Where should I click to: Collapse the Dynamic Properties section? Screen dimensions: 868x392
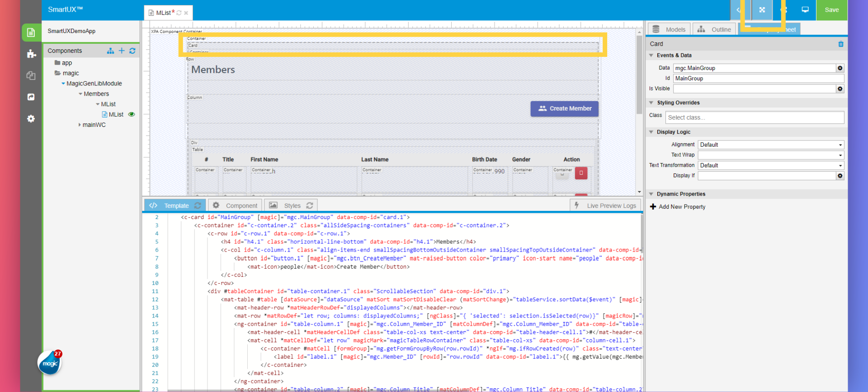pos(651,194)
